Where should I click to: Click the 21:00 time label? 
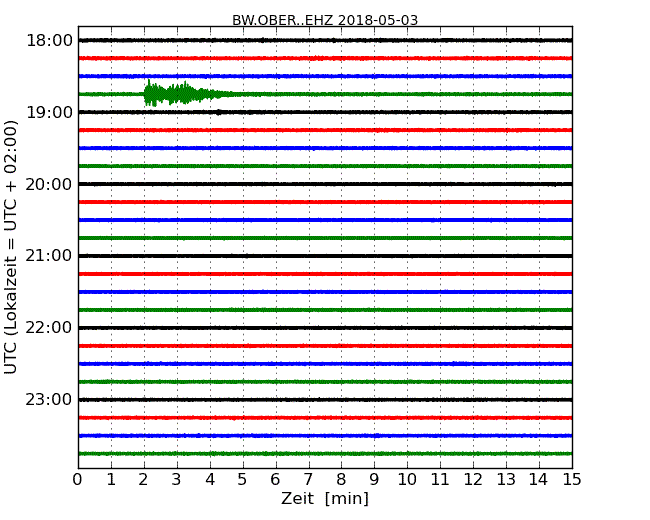coord(49,256)
